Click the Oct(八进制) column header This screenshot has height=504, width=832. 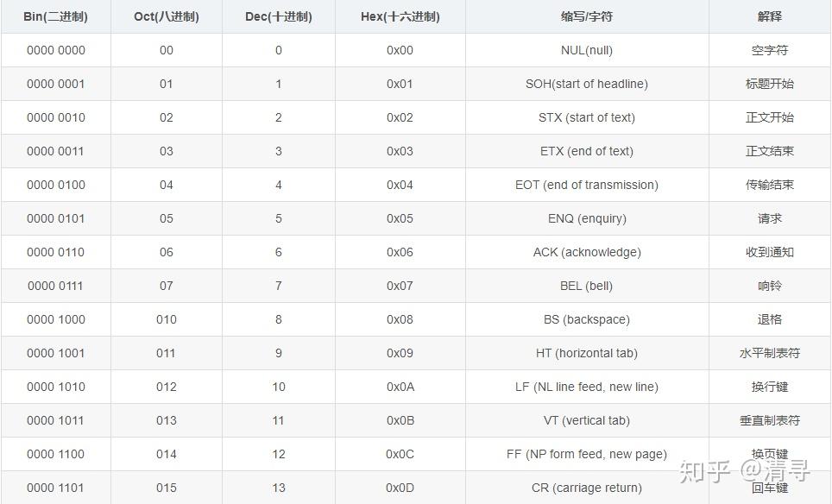point(167,16)
